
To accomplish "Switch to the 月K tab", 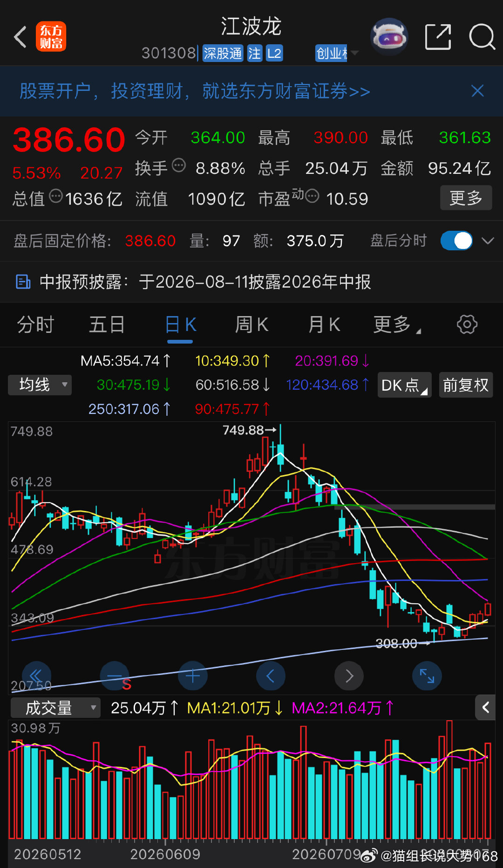I will pos(324,324).
